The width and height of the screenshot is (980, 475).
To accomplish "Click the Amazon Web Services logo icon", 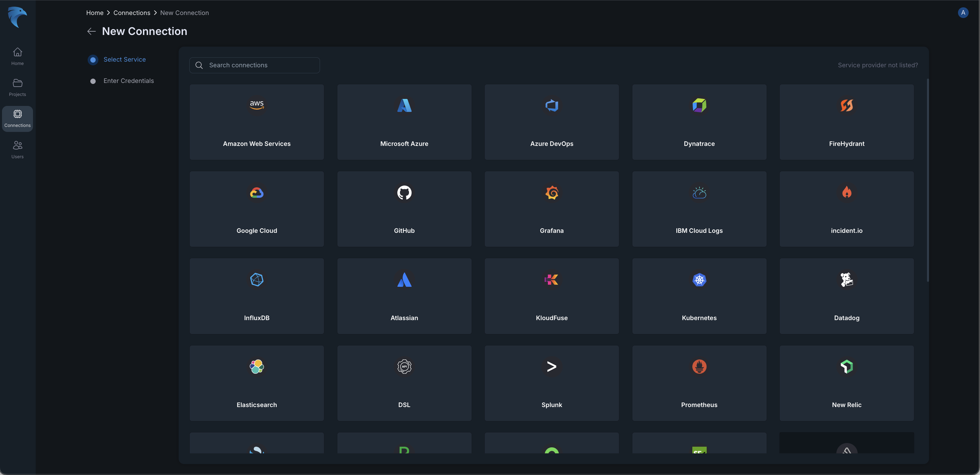I will [256, 105].
